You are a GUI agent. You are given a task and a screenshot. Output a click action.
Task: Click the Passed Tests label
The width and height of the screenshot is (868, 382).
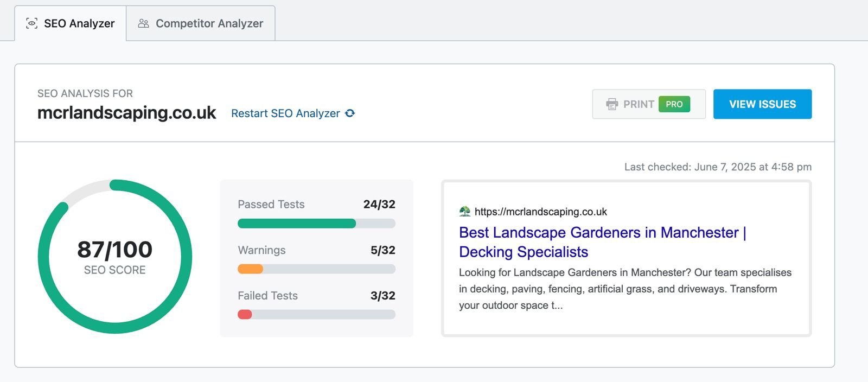click(x=271, y=205)
